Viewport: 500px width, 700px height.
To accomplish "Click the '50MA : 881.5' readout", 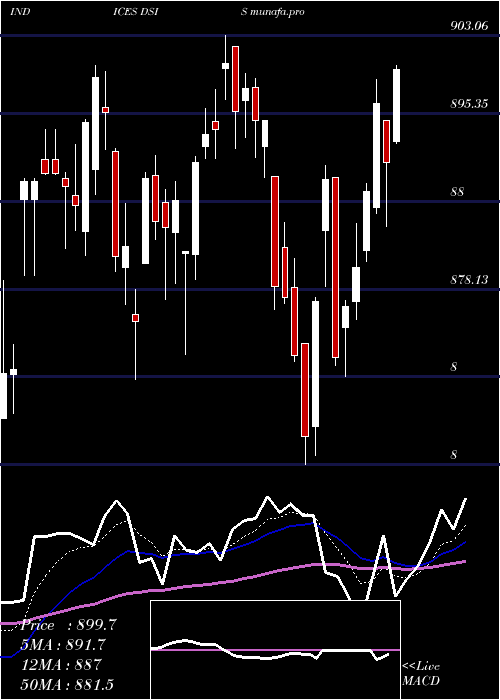I will click(67, 684).
